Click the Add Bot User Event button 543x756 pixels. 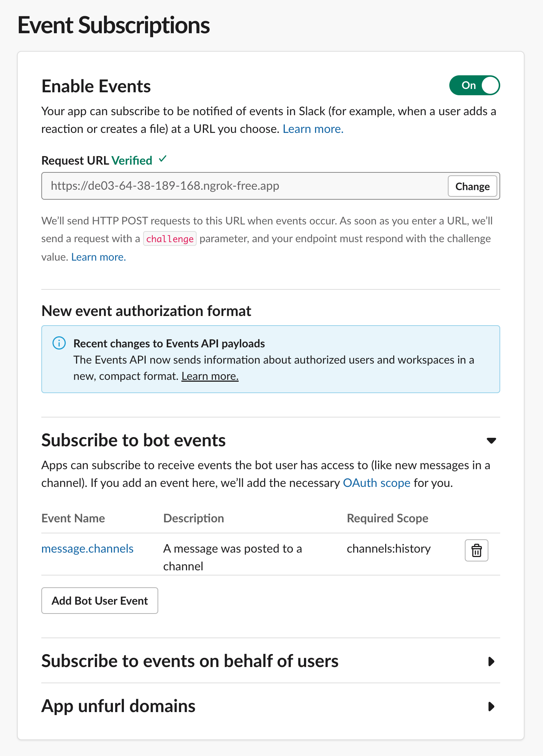[100, 601]
